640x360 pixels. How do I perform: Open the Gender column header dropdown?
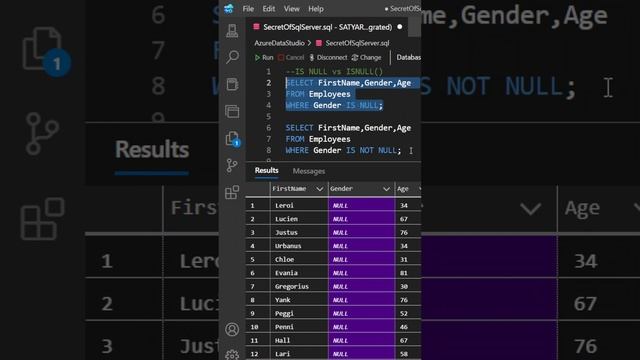pyautogui.click(x=386, y=189)
